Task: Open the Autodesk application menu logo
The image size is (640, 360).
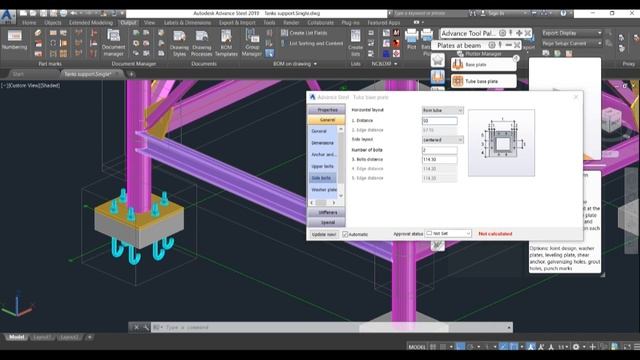Action: (7, 16)
